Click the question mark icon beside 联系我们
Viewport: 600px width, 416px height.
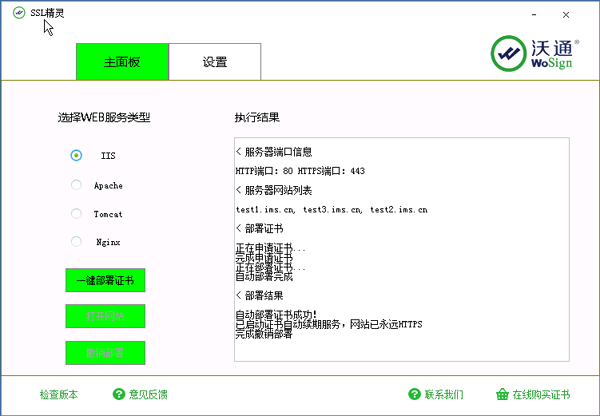414,395
